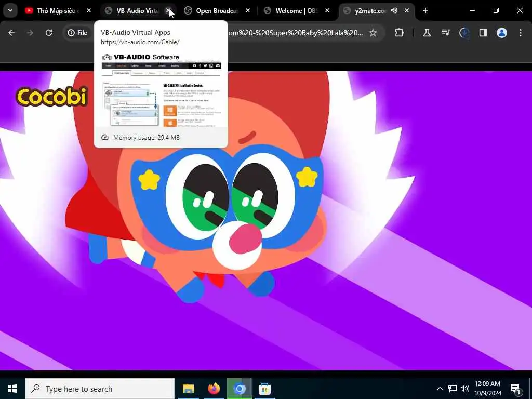
Task: Bookmark this page with the star icon
Action: click(x=373, y=33)
